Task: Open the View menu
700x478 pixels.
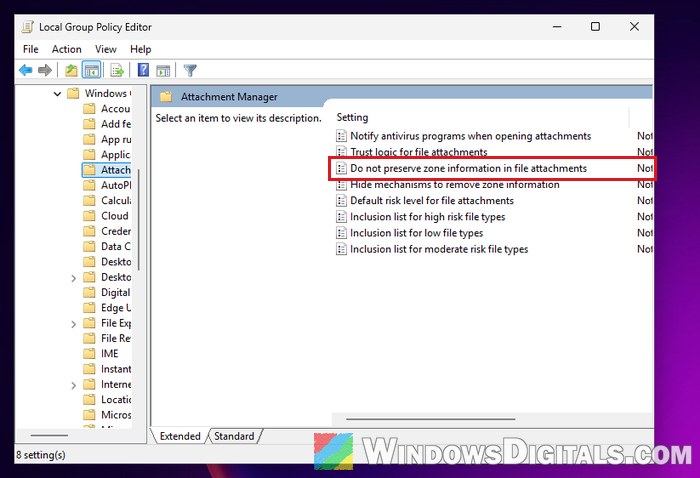Action: coord(106,49)
